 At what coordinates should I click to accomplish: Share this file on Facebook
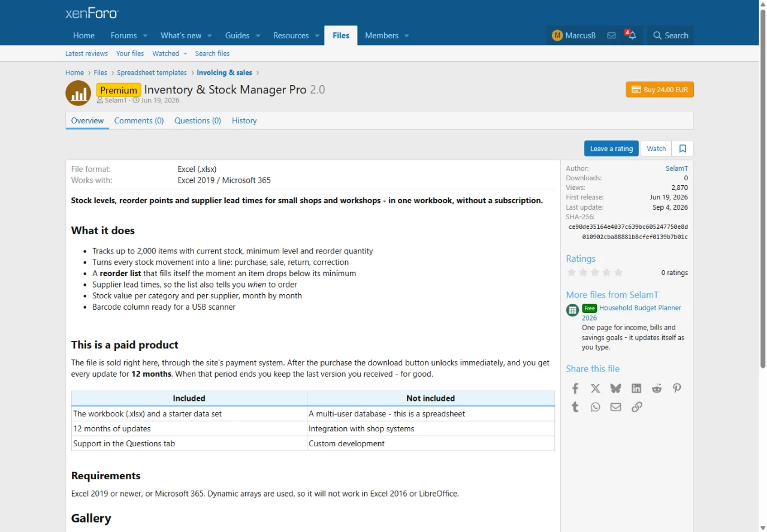coord(575,388)
